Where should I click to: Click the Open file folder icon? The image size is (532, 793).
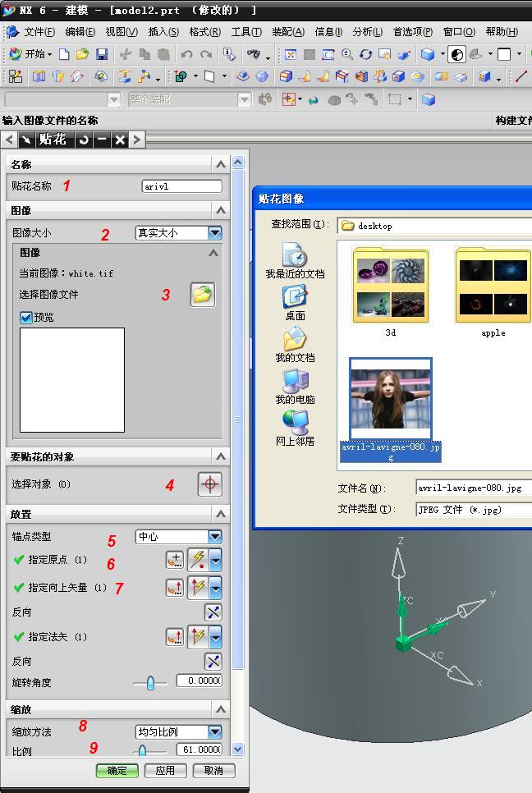82,54
